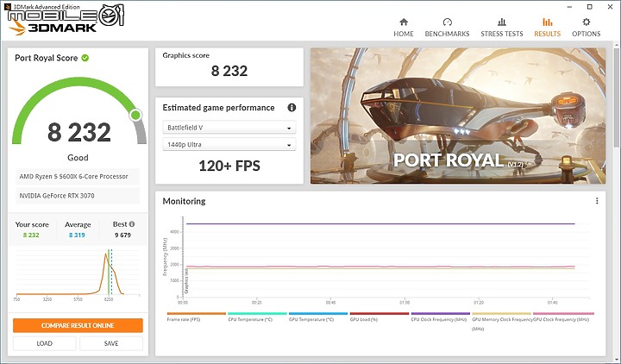Viewport: 621px width, 364px height.
Task: Click the Results orange bars icon
Action: [x=548, y=22]
